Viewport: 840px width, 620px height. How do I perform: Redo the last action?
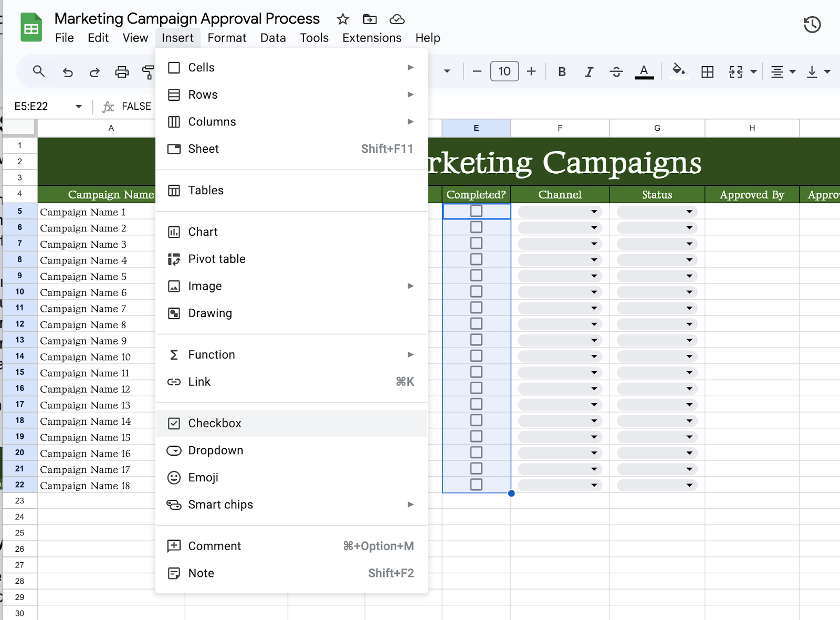94,72
